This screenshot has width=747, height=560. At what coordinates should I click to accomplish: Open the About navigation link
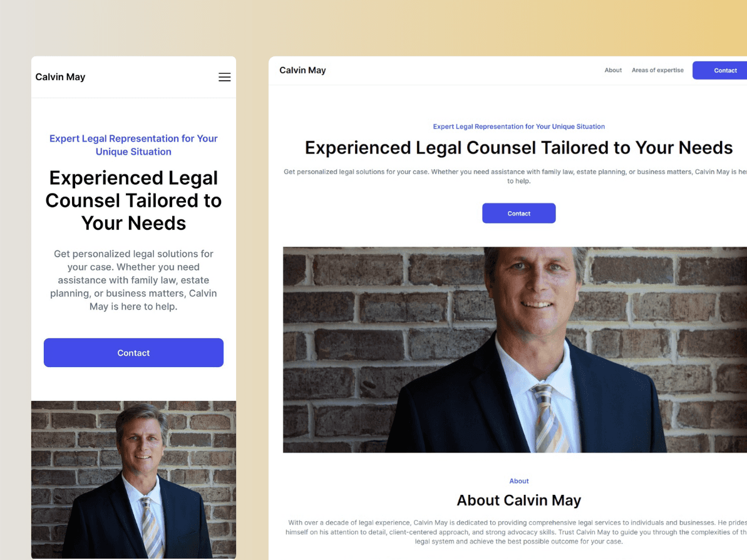[x=613, y=70]
